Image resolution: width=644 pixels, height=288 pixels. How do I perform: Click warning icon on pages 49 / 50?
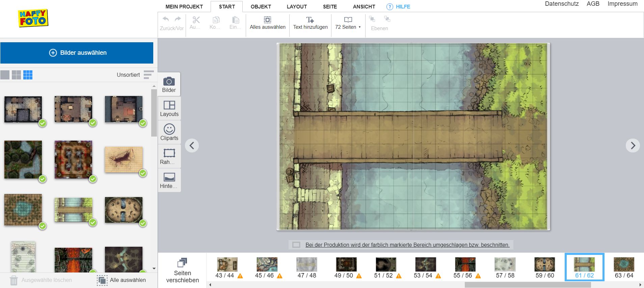[359, 276]
